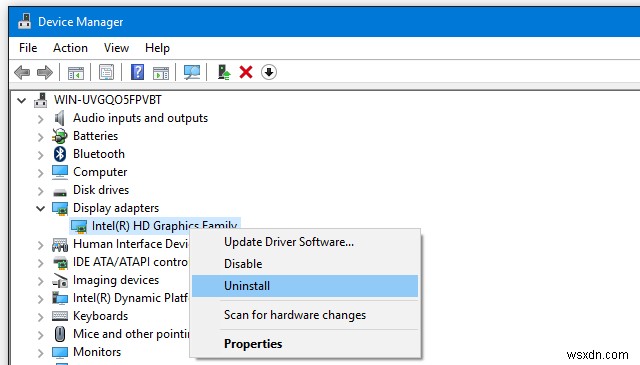The height and width of the screenshot is (365, 640).
Task: Click the mouse icon for Mice category
Action: pos(60,334)
